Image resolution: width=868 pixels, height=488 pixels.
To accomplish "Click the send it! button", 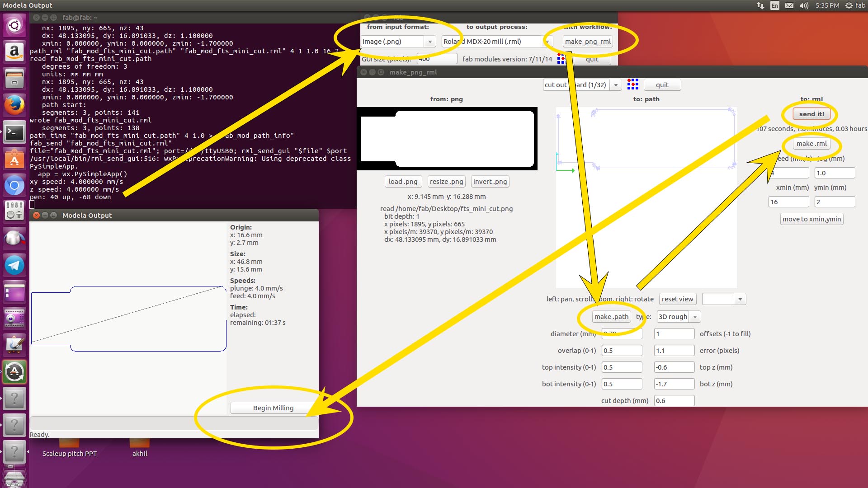I will (811, 114).
